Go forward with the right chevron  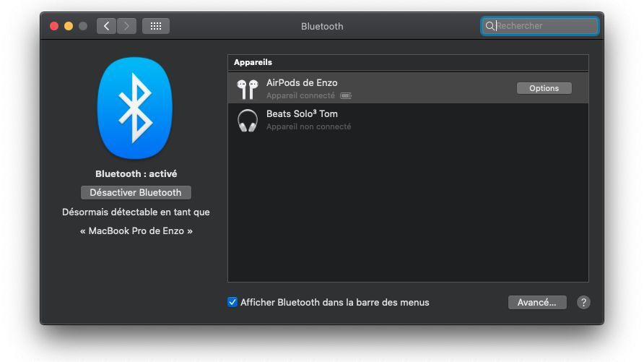tap(126, 26)
